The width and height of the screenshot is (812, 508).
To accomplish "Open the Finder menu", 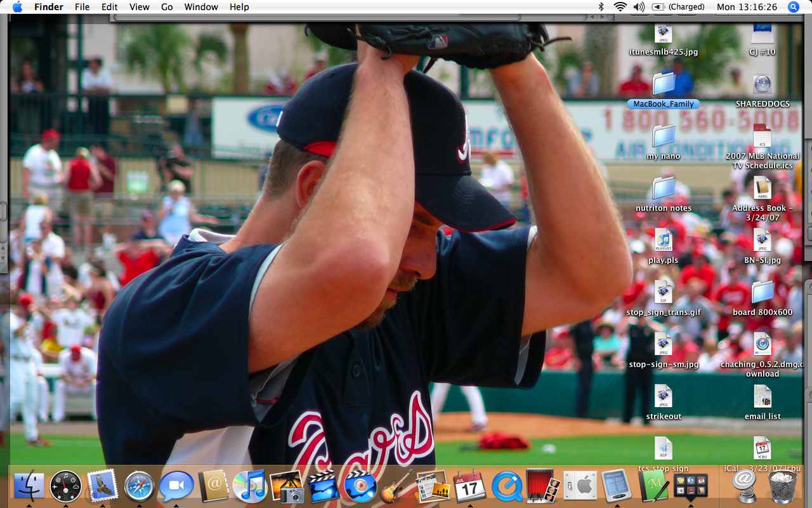I will [49, 7].
